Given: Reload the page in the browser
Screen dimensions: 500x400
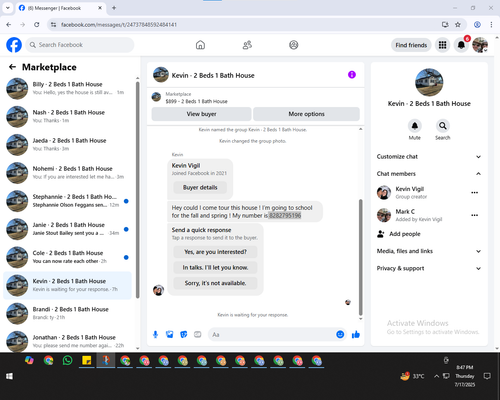Looking at the screenshot, I should [37, 24].
